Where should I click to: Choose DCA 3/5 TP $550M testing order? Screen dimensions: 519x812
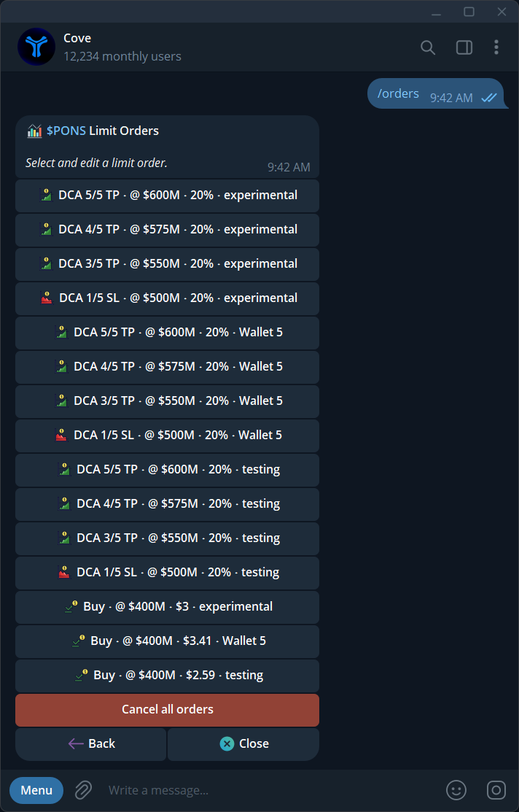coord(167,538)
